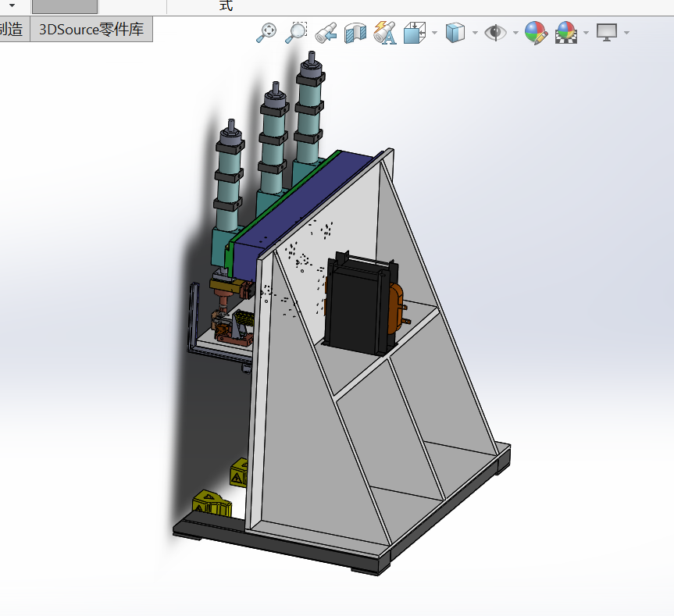674x616 pixels.
Task: Expand the Hide/Show Items dropdown arrow
Action: click(x=515, y=33)
